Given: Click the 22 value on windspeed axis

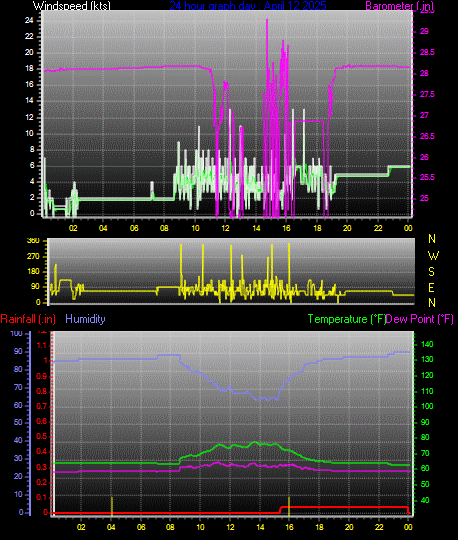Looking at the screenshot, I should 29,36.
